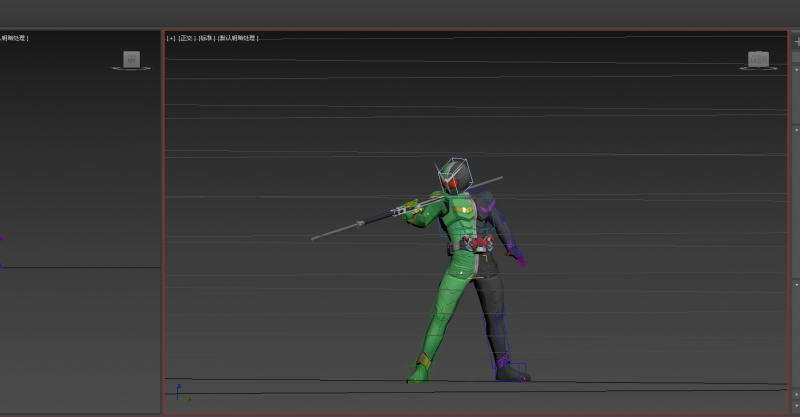Image resolution: width=800 pixels, height=417 pixels.
Task: Select the green leg's foot
Action: pos(418,373)
